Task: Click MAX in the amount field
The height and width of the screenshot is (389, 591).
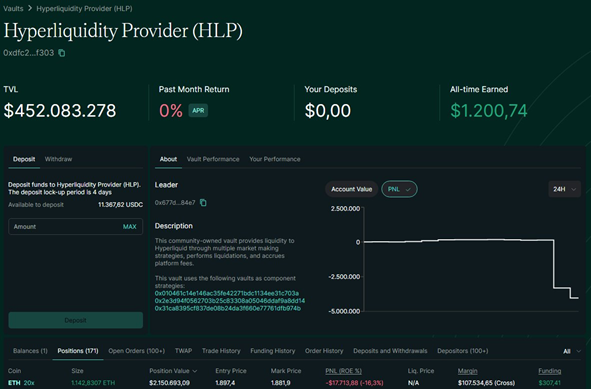Action: click(x=129, y=227)
